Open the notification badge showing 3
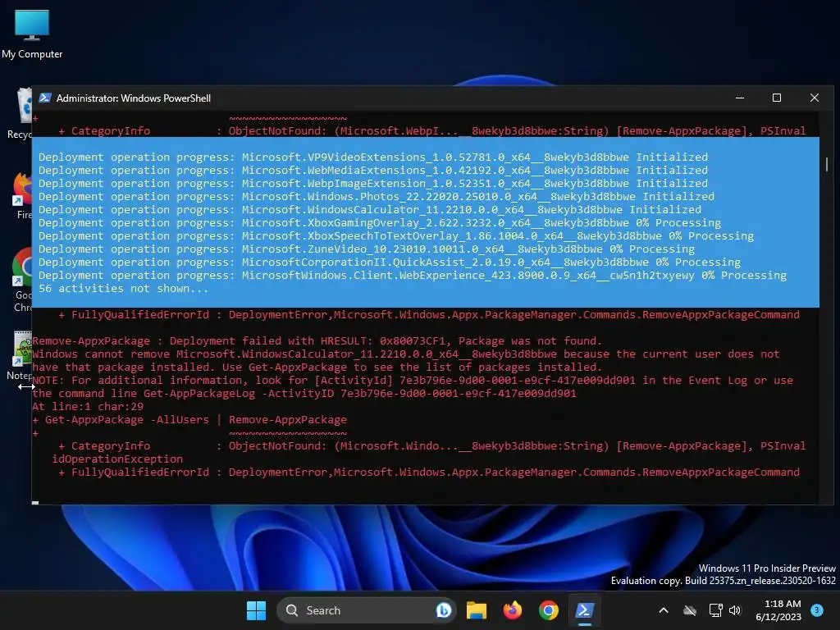This screenshot has width=840, height=630. point(817,609)
